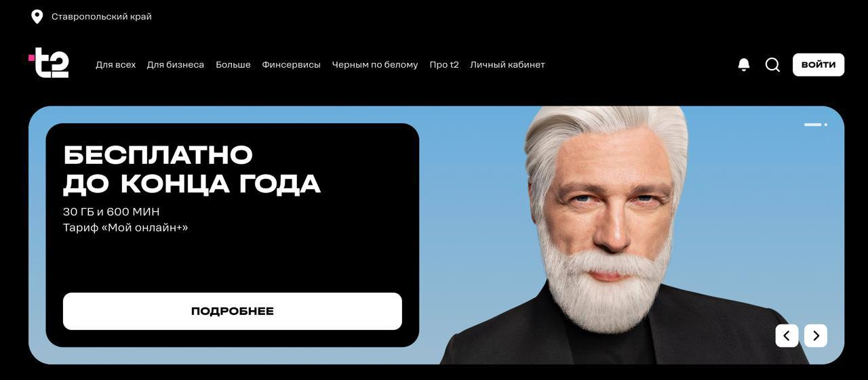Change region Ставропольский край
Viewport: 868px width, 380px height.
coord(102,17)
